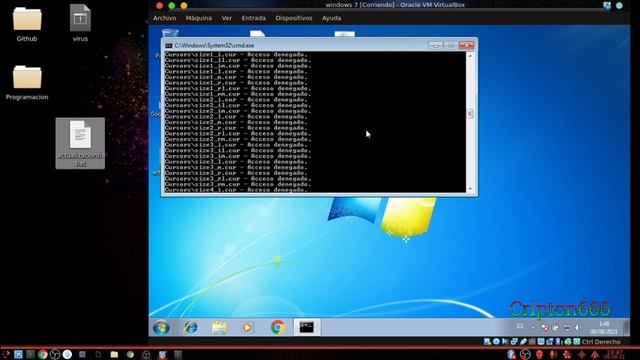Launch Windows Media Player from taskbar
640x360 pixels.
pos(248,327)
